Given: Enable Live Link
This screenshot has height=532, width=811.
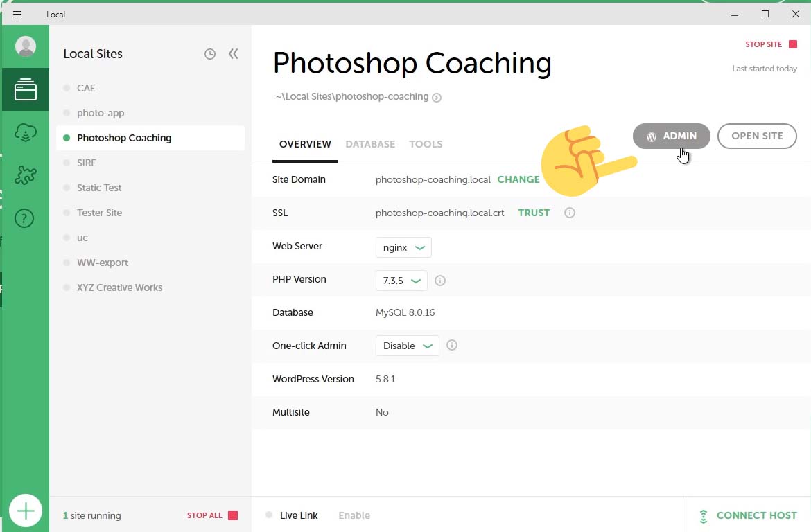Looking at the screenshot, I should pos(354,515).
